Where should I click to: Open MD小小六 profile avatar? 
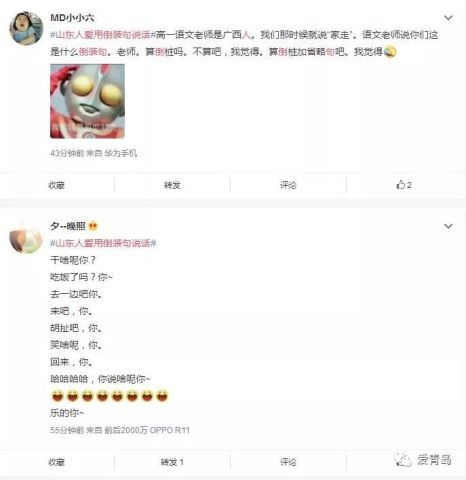coord(26,28)
